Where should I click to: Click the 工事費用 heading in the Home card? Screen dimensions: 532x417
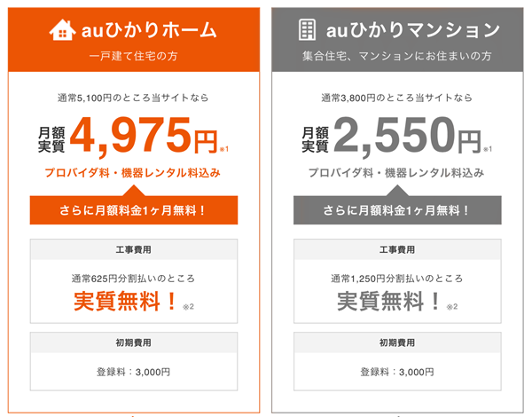pyautogui.click(x=133, y=250)
